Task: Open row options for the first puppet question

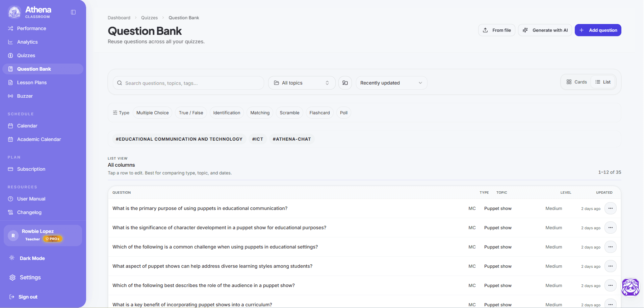Action: pos(611,209)
